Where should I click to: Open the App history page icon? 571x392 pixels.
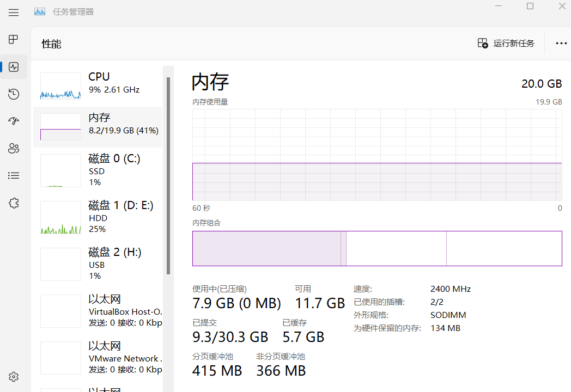[x=14, y=94]
